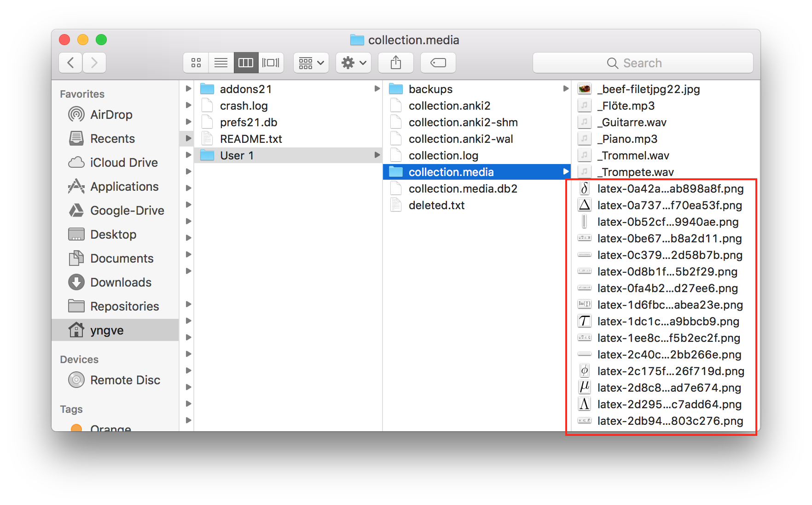812x505 pixels.
Task: Click the arrow beside collection.media folder
Action: pos(566,171)
